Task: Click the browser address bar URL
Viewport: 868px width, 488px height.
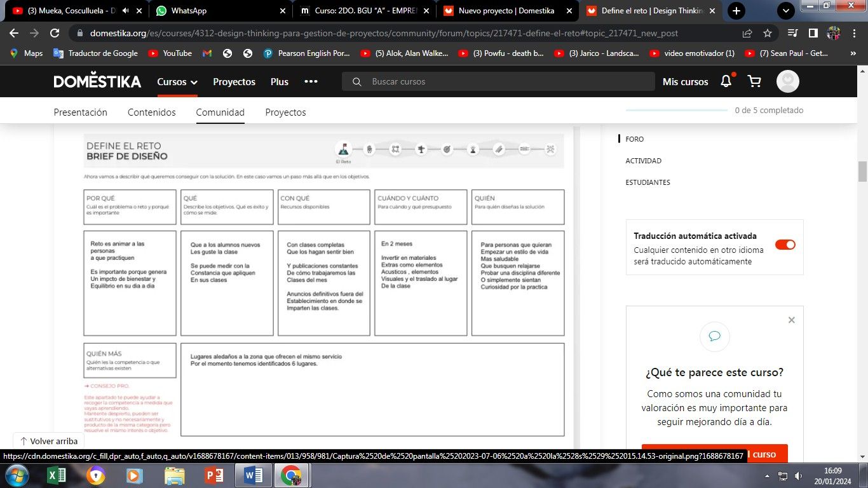Action: coord(384,33)
